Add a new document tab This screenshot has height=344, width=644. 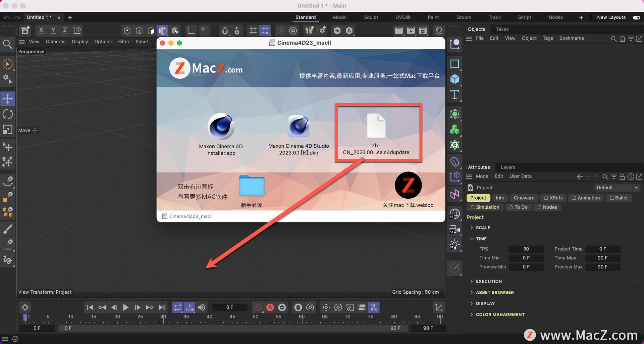click(x=70, y=17)
